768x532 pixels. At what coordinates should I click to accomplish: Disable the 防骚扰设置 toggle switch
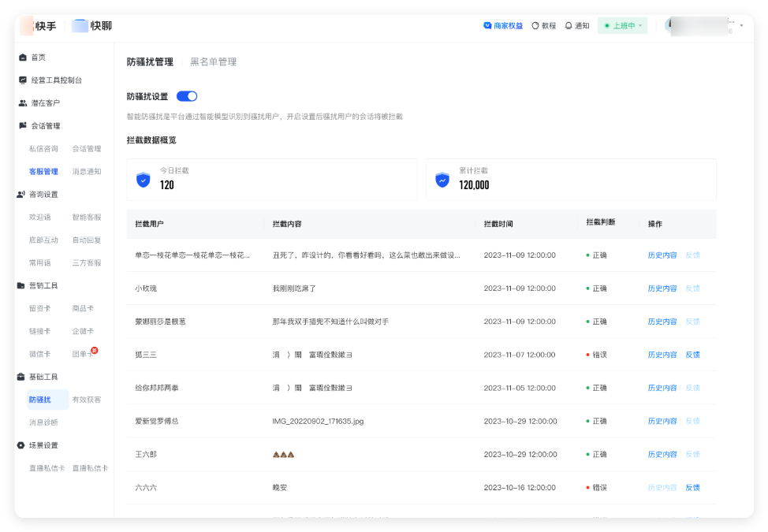tap(188, 94)
